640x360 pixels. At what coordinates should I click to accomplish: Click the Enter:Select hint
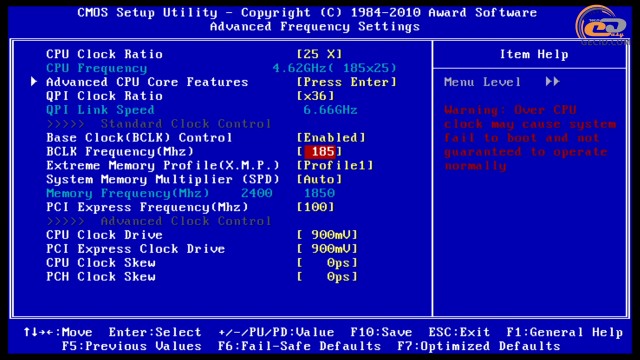[x=155, y=332]
